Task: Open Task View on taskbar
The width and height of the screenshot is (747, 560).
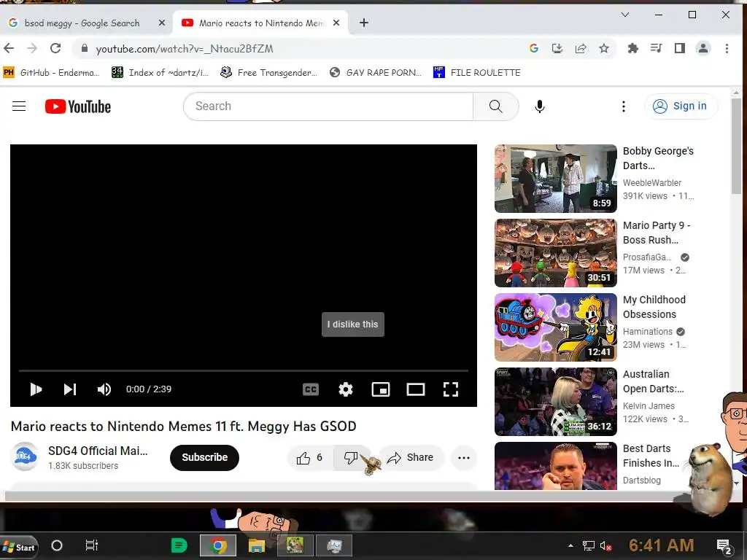Action: click(91, 545)
